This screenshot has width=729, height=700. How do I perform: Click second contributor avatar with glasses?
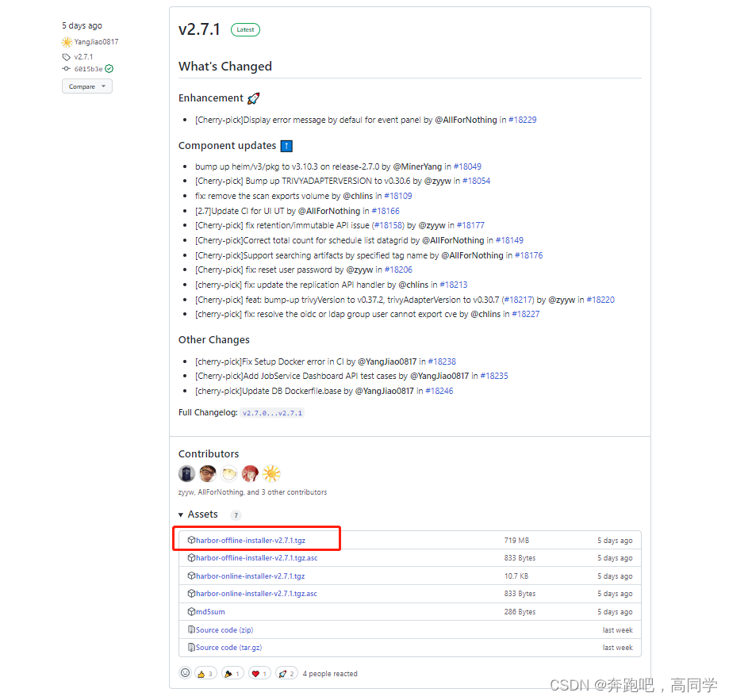point(208,474)
